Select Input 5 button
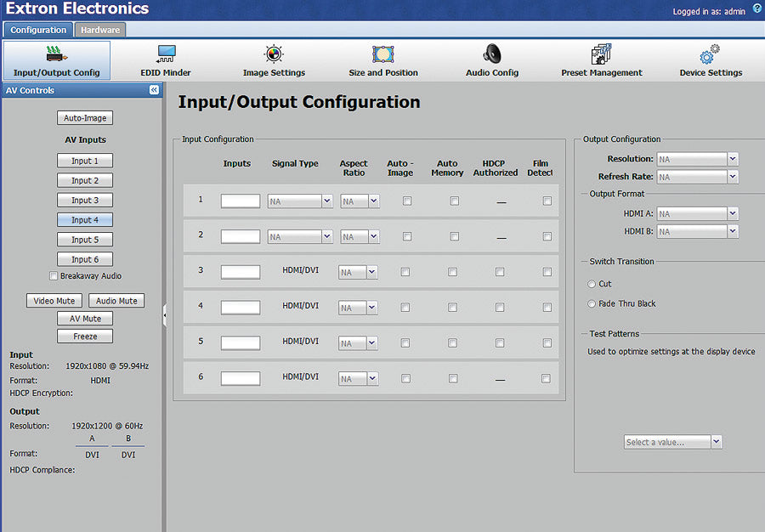This screenshot has height=532, width=765. 85,240
